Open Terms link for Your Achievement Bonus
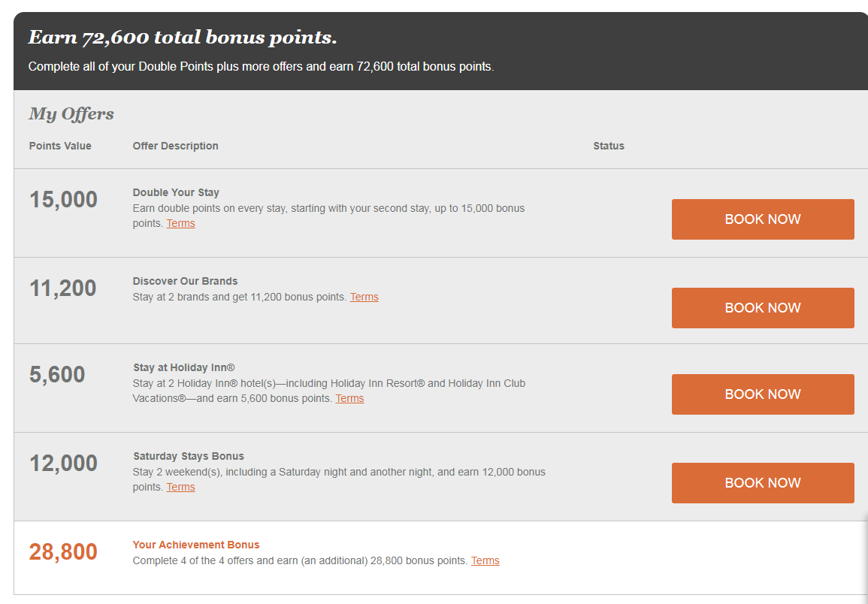This screenshot has width=868, height=604. 485,560
